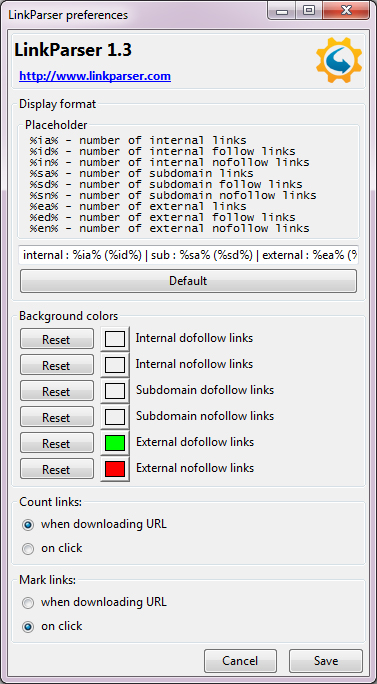Screen dimensions: 377x684
Task: Click the %ea% external links line
Action: tap(138, 206)
